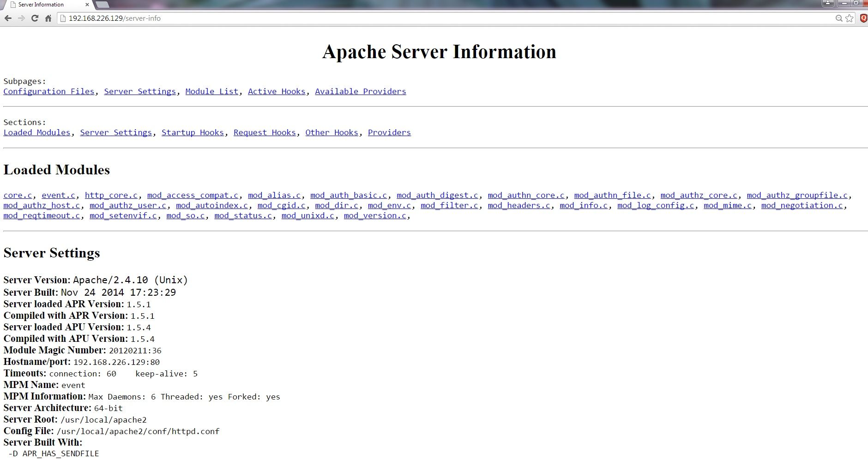Open the mod_setenvif.c module link
868x459 pixels.
123,215
